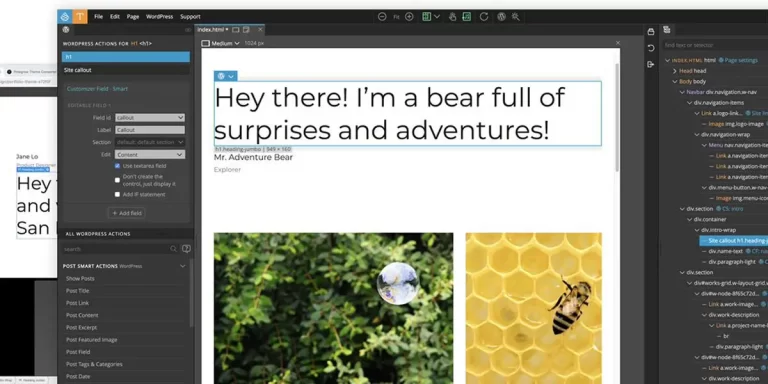The image size is (768, 384).
Task: Open the WordPress menu
Action: point(159,17)
